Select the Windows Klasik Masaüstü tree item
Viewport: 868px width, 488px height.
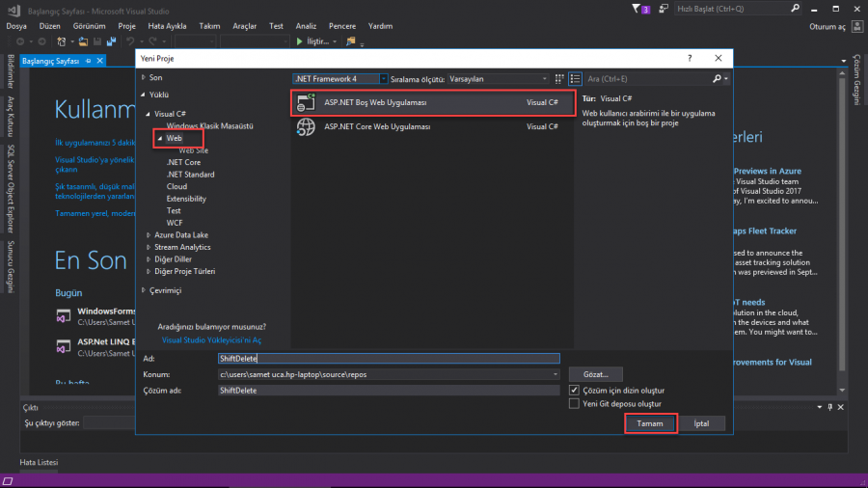210,126
